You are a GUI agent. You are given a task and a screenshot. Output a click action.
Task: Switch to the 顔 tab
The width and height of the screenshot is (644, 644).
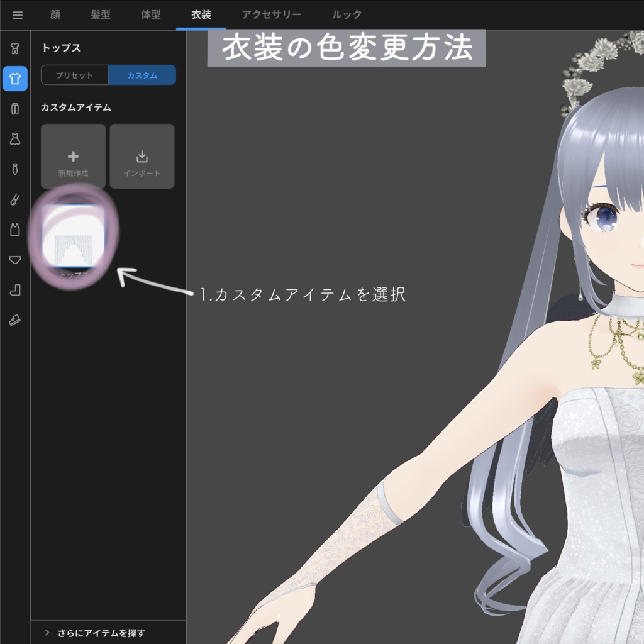pos(55,15)
